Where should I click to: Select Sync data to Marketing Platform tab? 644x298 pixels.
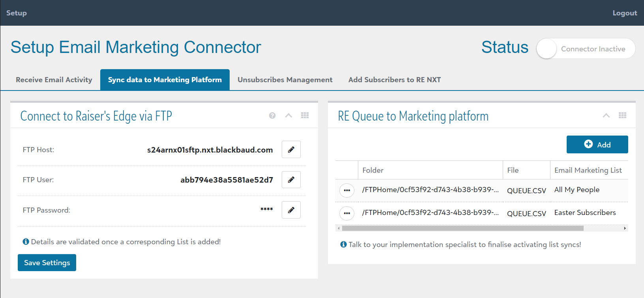click(165, 80)
